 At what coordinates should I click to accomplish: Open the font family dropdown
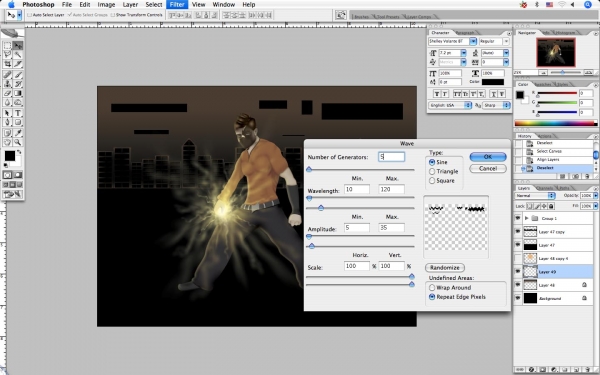[473, 41]
